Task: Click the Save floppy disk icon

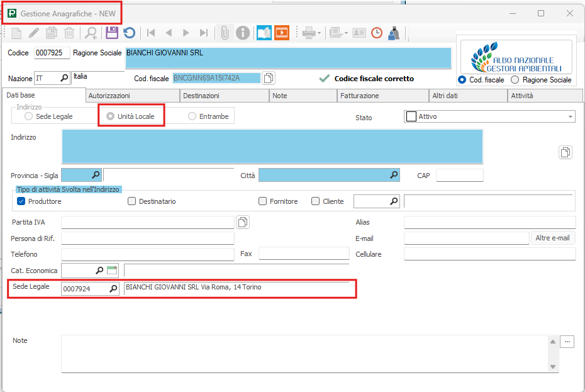Action: click(x=111, y=33)
